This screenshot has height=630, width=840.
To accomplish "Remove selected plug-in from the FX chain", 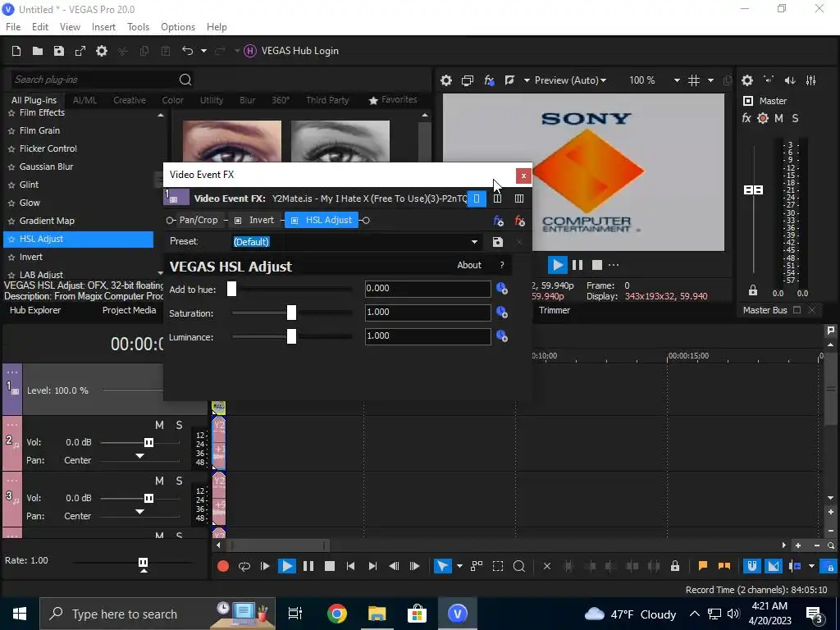I will (519, 220).
